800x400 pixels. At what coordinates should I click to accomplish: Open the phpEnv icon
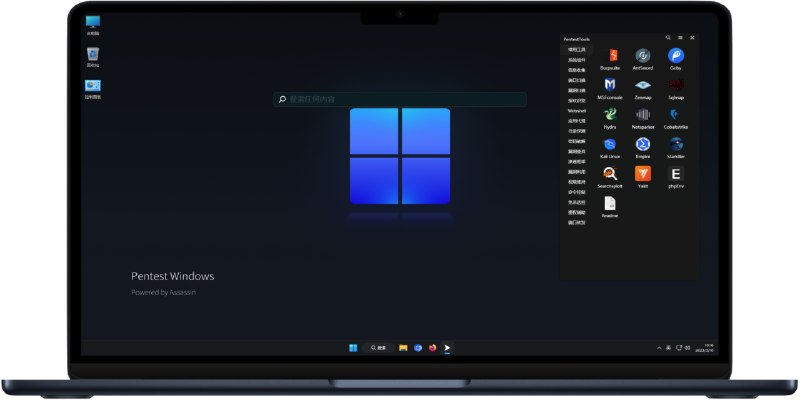[676, 174]
